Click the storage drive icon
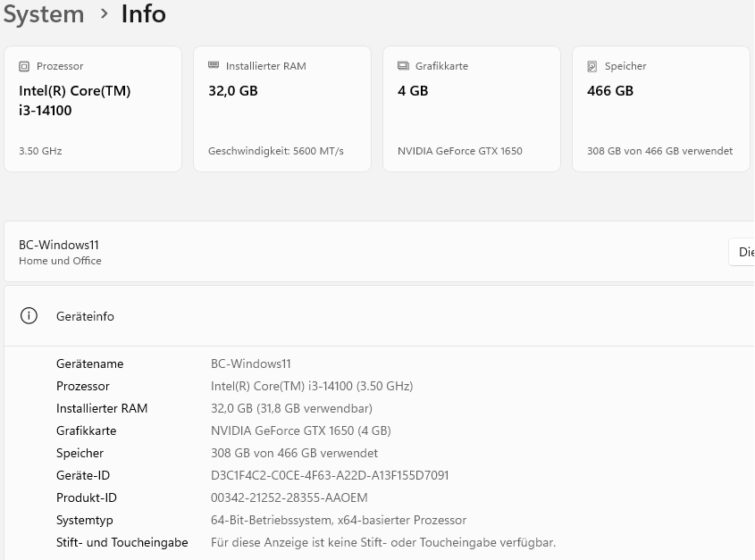 [x=592, y=66]
